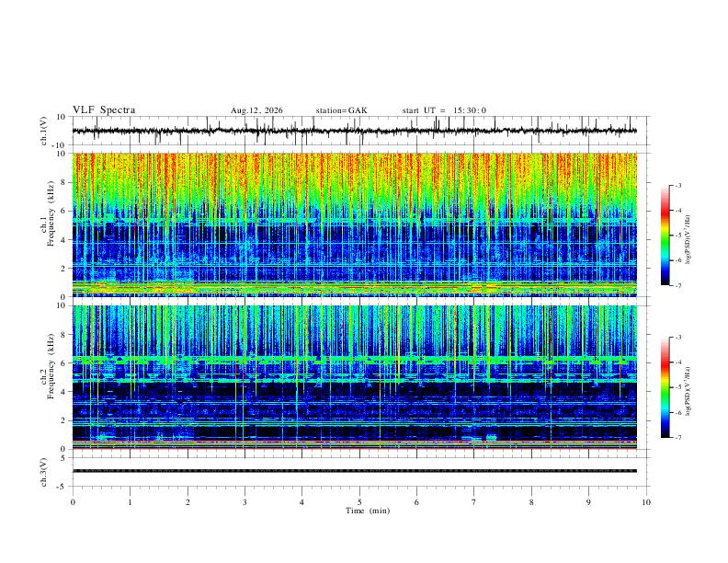Click the station=GAK label
The height and width of the screenshot is (563, 728).
341,110
